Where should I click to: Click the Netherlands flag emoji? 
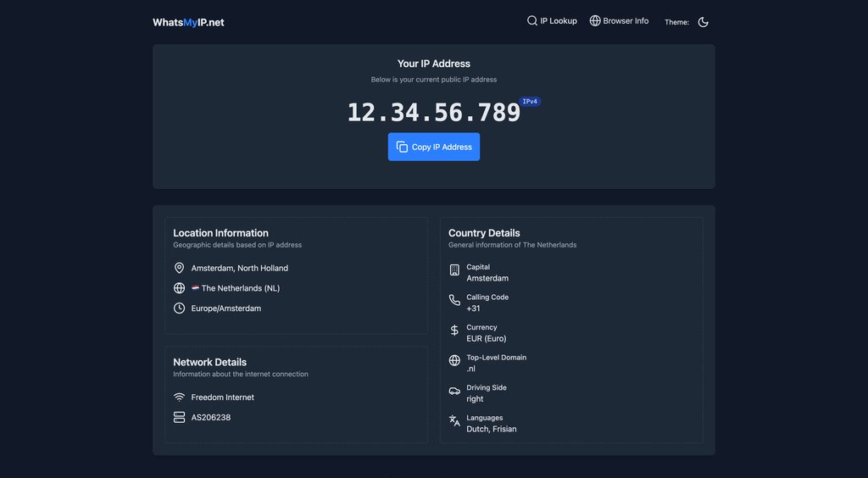195,288
